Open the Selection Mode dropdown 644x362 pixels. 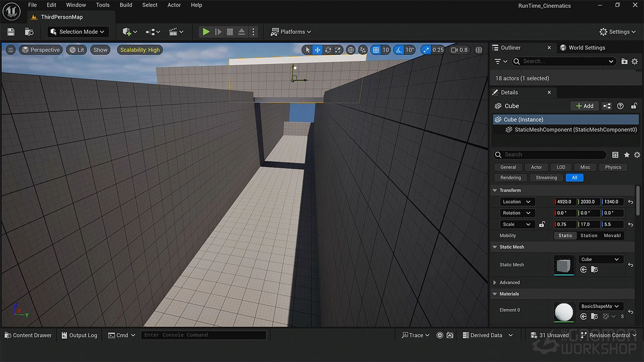[78, 32]
